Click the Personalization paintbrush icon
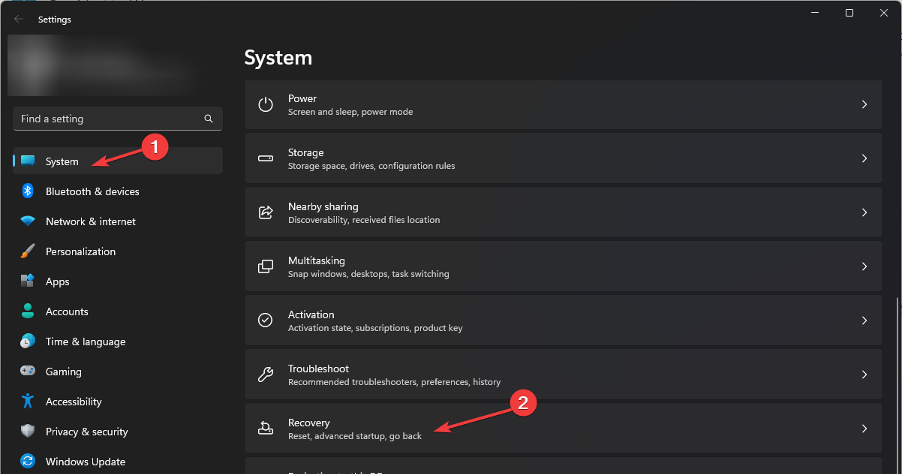Screen dimensions: 902x474 point(28,251)
